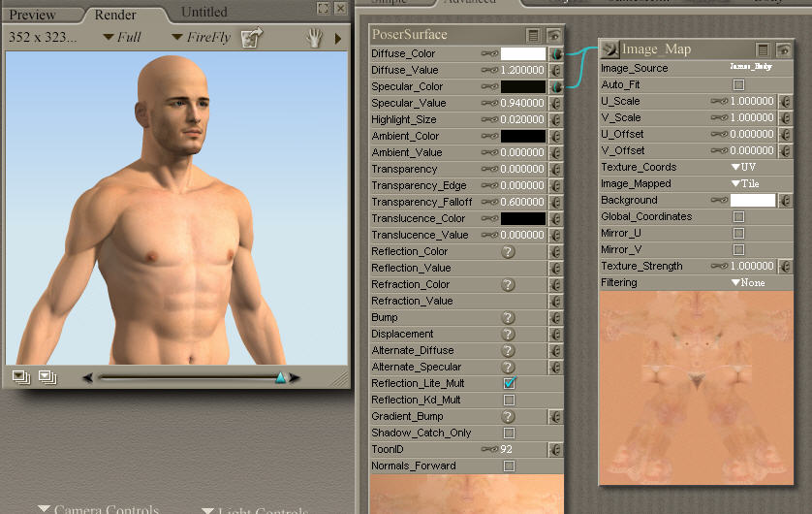Viewport: 812px width, 514px height.
Task: Click the eye preview icon on PoserSurface header
Action: [x=553, y=35]
